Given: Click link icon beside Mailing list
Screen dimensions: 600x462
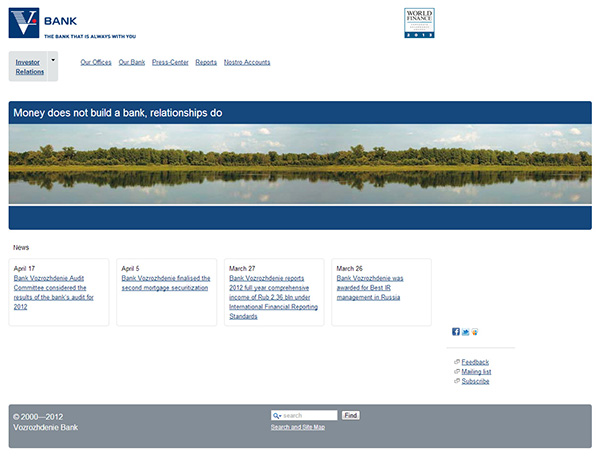Looking at the screenshot, I should point(457,371).
